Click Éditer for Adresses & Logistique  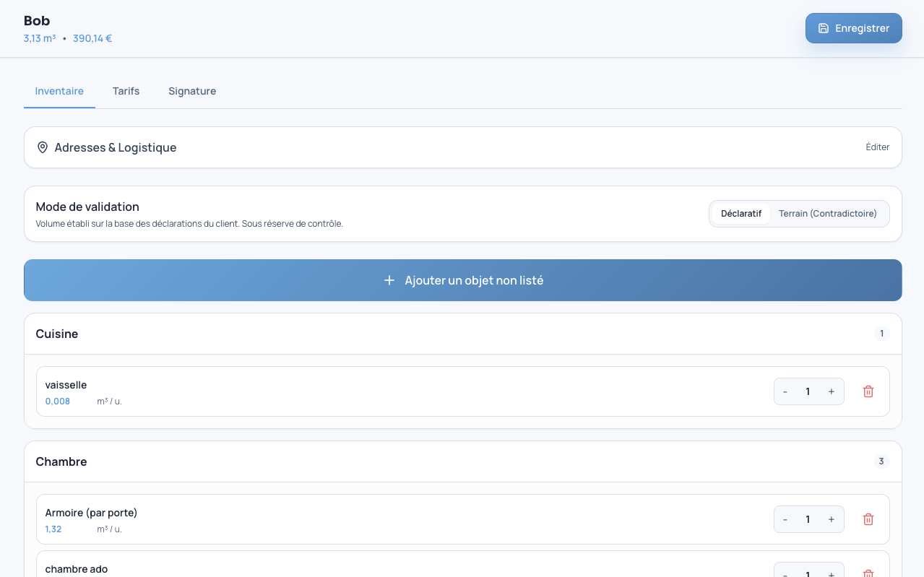[x=878, y=147]
